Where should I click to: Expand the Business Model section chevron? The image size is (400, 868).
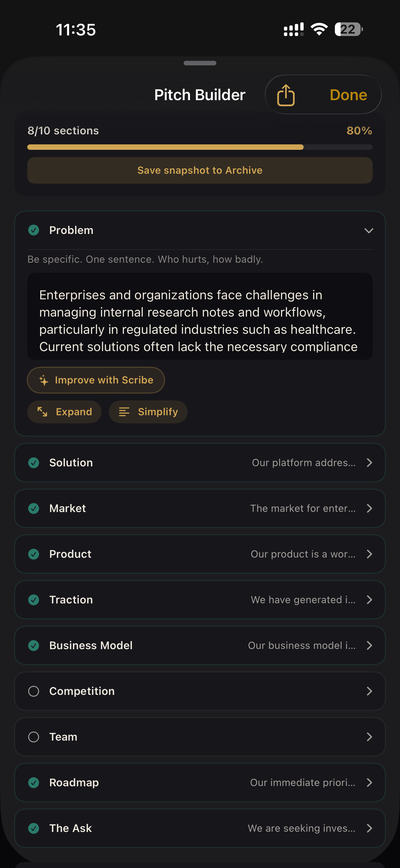[x=369, y=646]
